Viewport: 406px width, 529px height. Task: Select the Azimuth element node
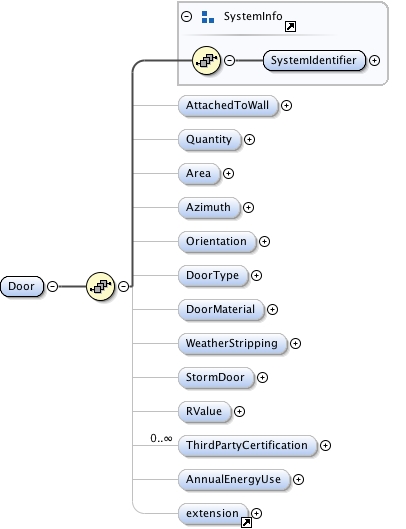click(x=209, y=207)
